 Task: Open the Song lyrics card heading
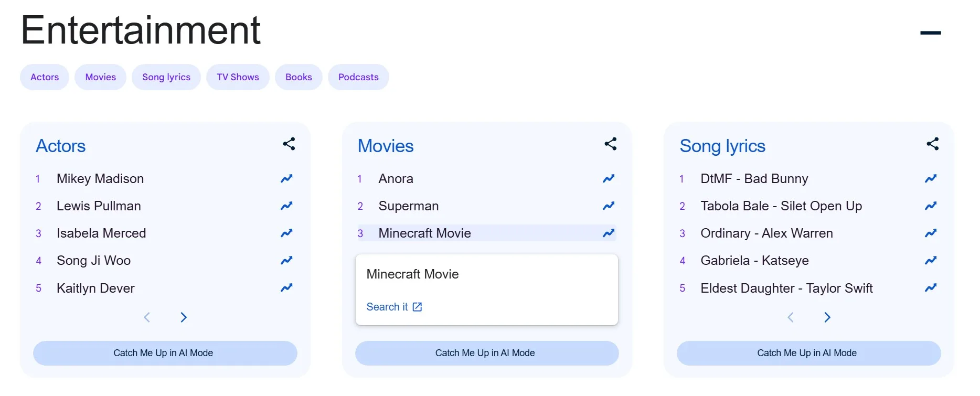point(722,146)
